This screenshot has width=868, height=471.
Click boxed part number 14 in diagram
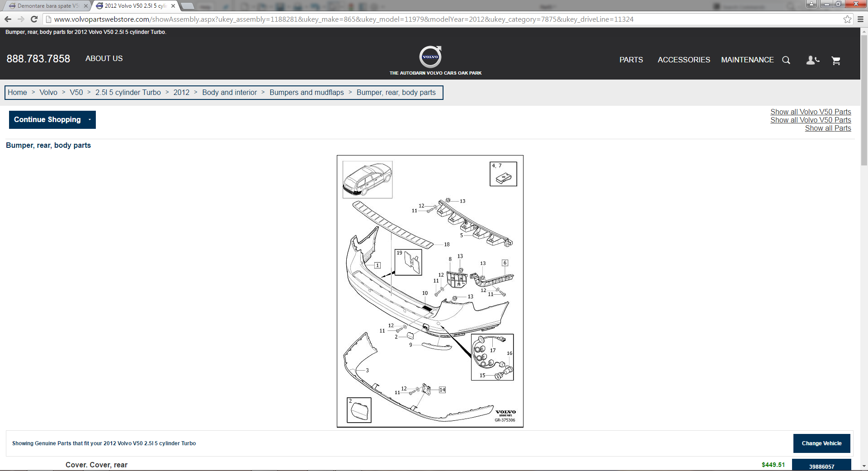(x=442, y=390)
